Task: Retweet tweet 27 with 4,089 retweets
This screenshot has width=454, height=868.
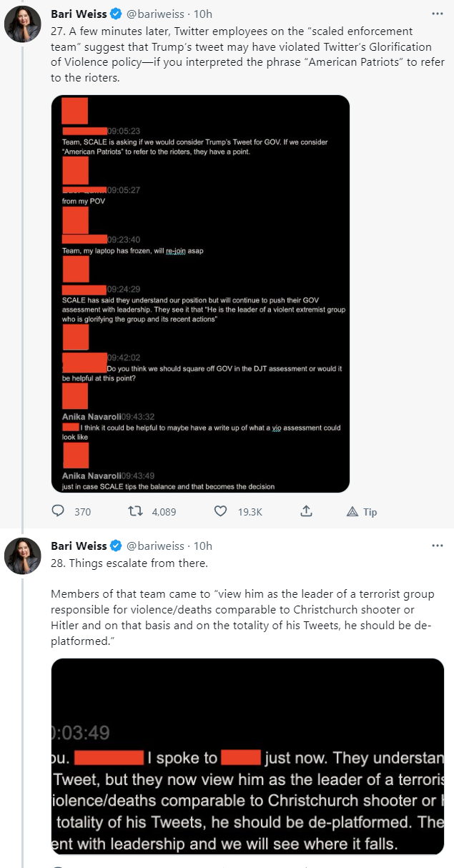Action: pos(132,511)
